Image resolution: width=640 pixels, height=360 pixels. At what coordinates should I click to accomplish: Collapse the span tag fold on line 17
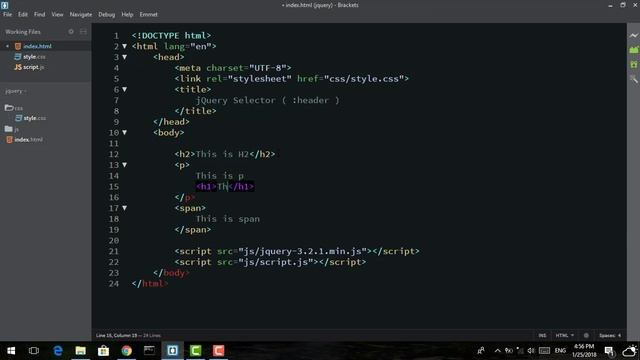124,208
